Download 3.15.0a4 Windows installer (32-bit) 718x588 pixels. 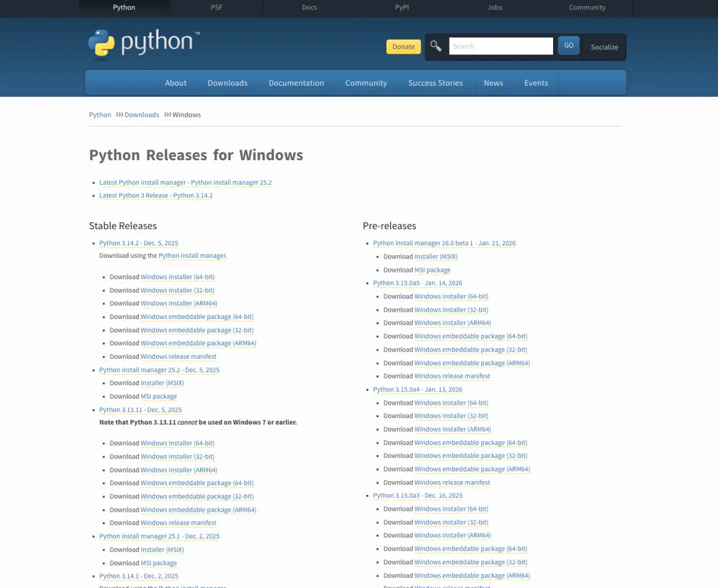[x=451, y=416]
